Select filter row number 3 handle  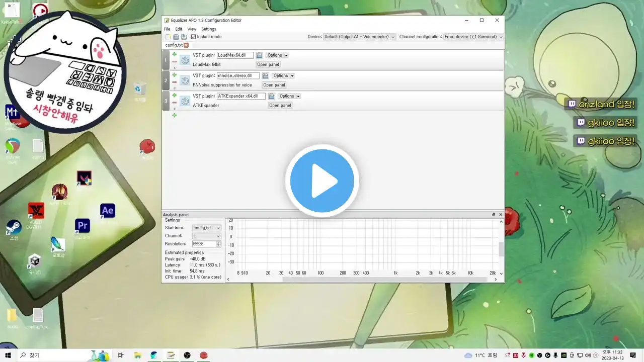click(166, 101)
